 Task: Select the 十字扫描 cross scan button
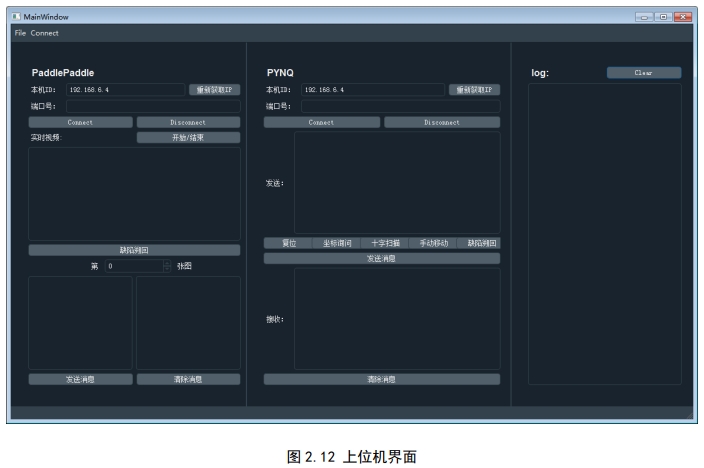pos(384,243)
